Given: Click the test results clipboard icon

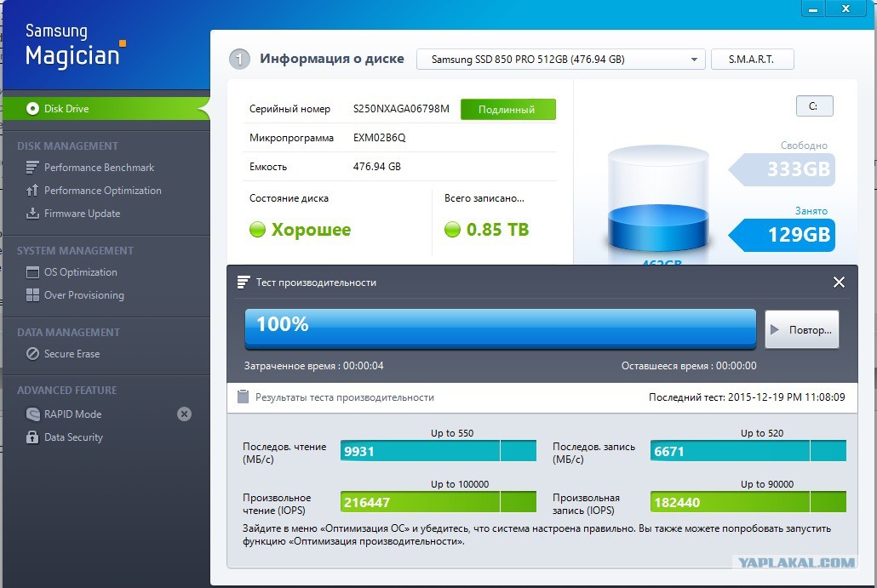Looking at the screenshot, I should coord(243,397).
